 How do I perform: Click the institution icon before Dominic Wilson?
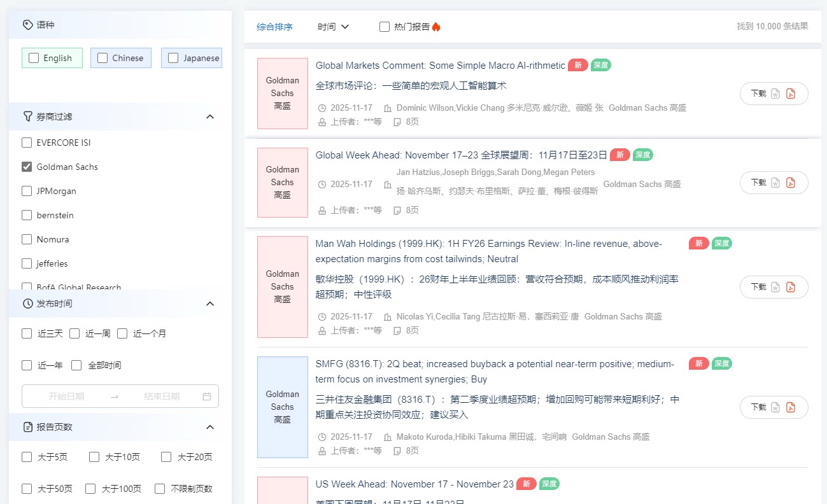(388, 108)
